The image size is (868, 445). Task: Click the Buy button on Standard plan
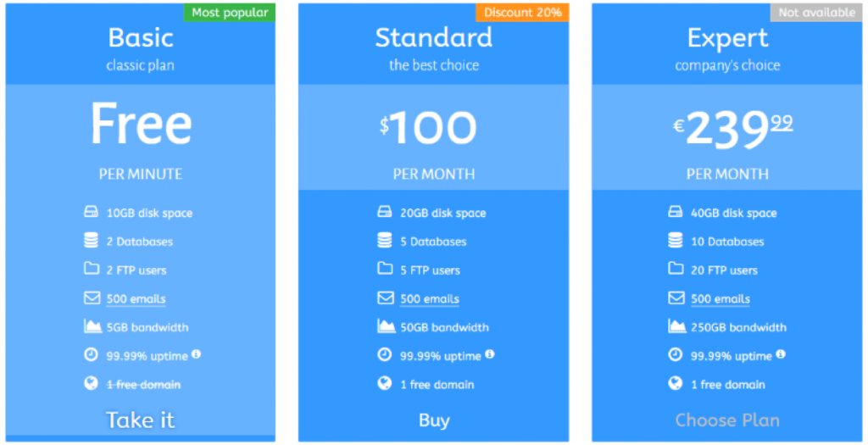click(x=434, y=420)
